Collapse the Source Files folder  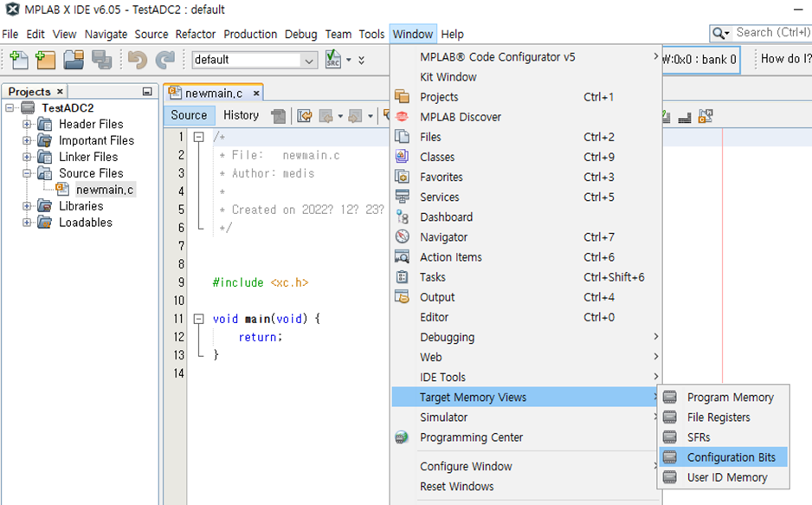(27, 173)
